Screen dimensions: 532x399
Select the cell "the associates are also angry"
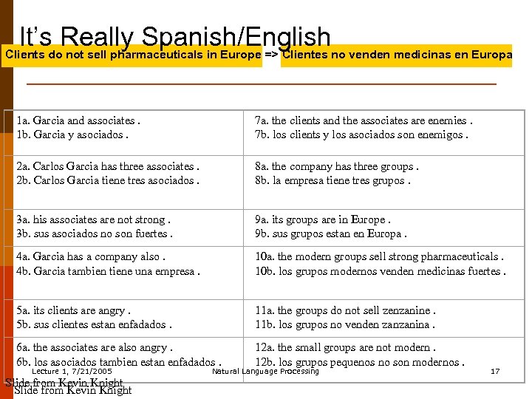[x=118, y=354]
